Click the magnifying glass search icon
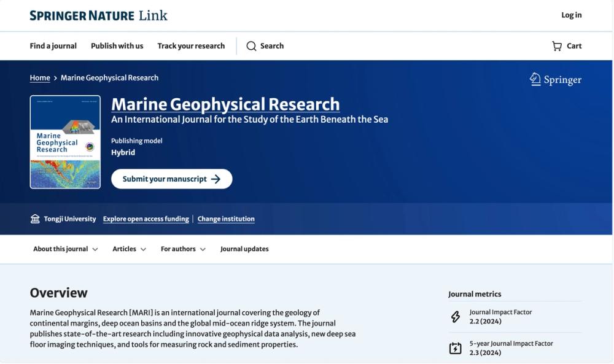This screenshot has height=364, width=614. tap(251, 46)
